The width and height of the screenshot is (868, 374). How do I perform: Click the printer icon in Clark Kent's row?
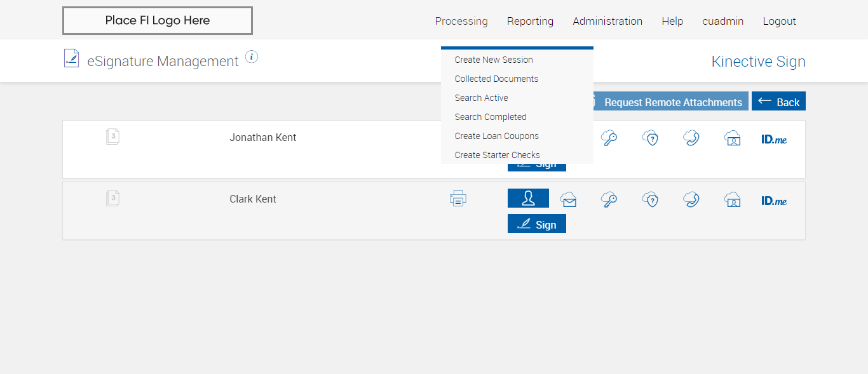(x=458, y=198)
